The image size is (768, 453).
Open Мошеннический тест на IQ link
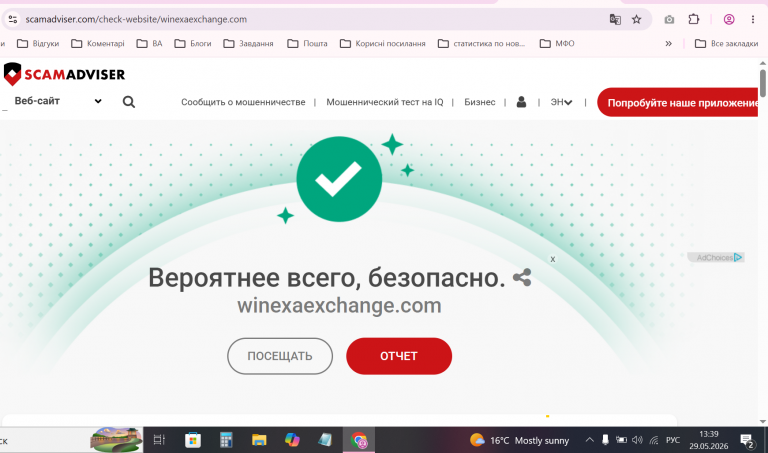pos(384,102)
